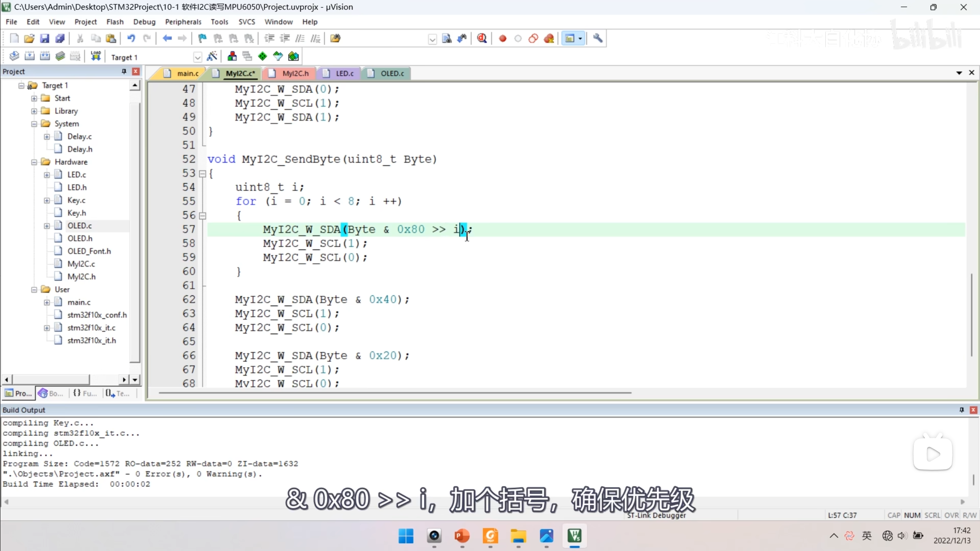Click the Insert/Remove Breakpoint red dot
The height and width of the screenshot is (551, 980).
pyautogui.click(x=503, y=39)
